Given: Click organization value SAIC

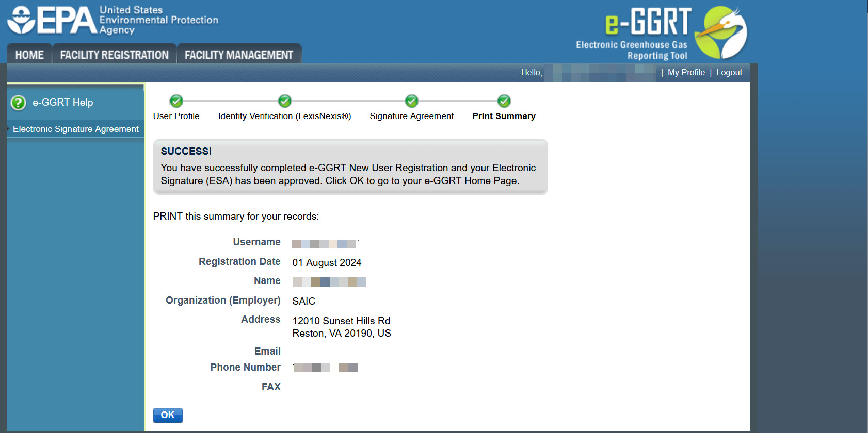Looking at the screenshot, I should click(x=304, y=301).
